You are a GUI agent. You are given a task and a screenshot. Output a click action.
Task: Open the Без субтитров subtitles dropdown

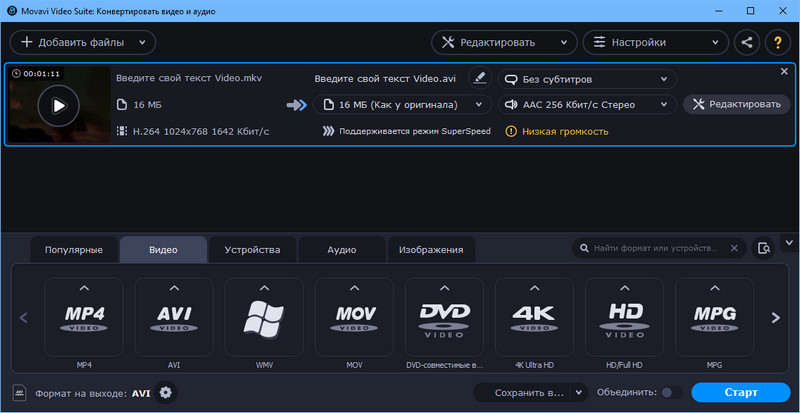pos(587,79)
